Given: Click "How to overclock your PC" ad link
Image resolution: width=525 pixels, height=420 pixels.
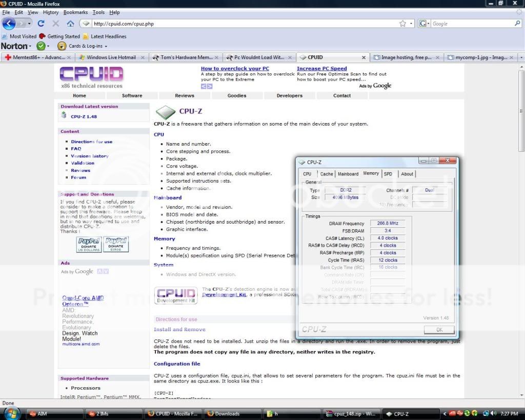Looking at the screenshot, I should click(235, 68).
